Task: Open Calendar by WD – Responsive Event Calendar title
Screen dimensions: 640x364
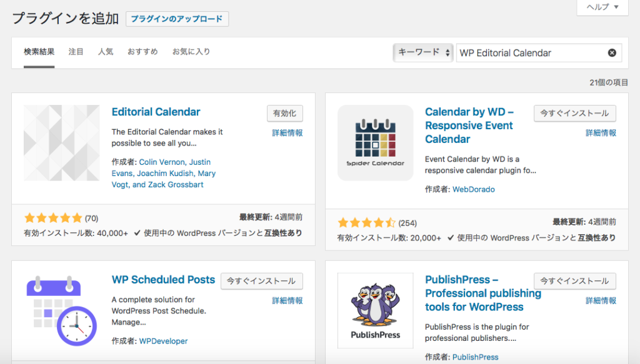Action: (x=469, y=125)
